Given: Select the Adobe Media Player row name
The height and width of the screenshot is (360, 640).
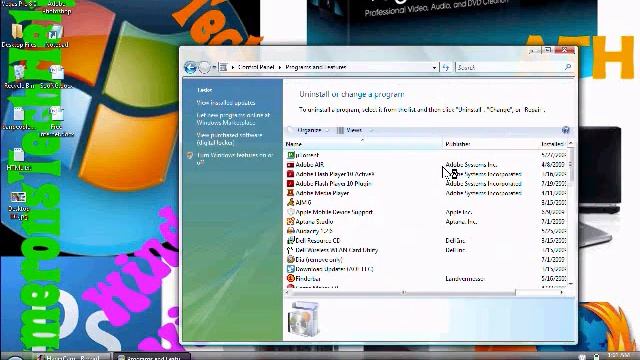Looking at the screenshot, I should (x=322, y=193).
